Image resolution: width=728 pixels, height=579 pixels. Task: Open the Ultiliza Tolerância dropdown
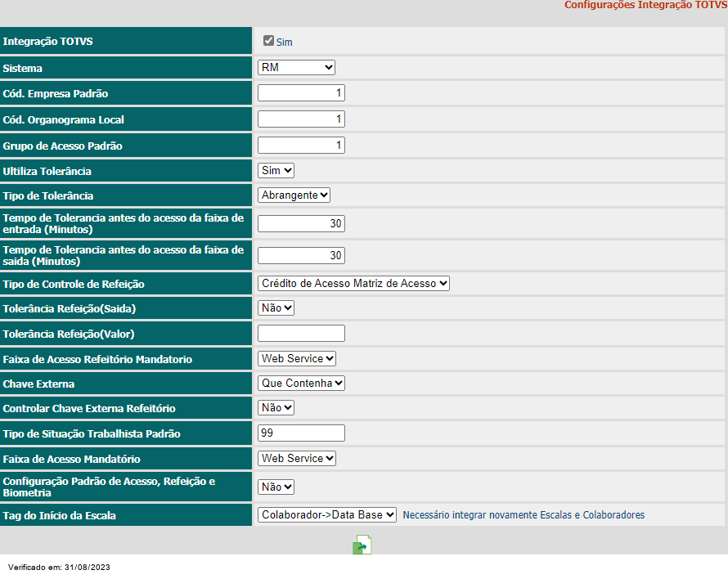(x=276, y=170)
